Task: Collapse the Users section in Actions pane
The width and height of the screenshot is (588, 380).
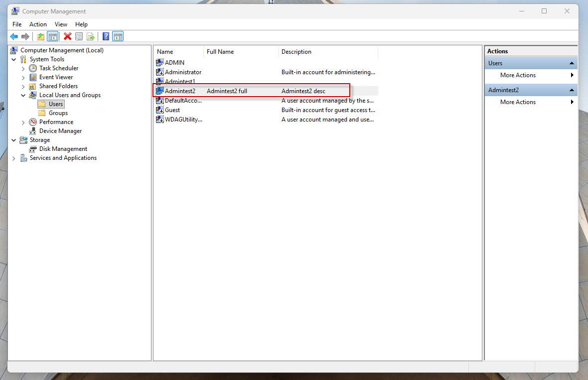Action: (572, 63)
